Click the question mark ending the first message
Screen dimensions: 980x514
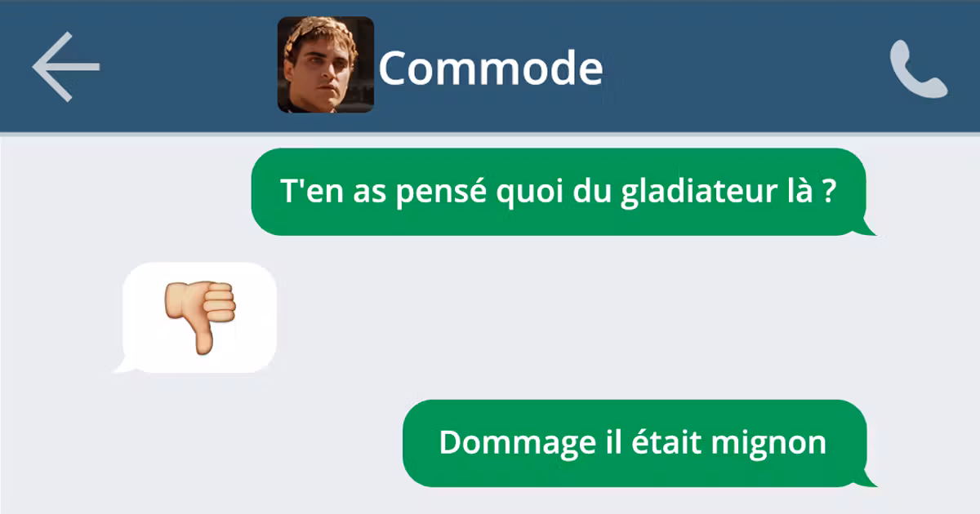click(x=828, y=192)
